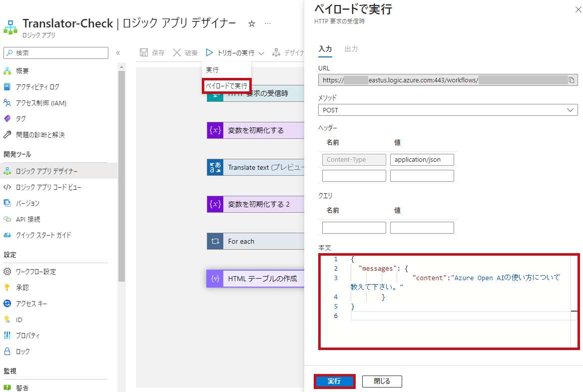The image size is (583, 392).
Task: Click the 変数を初期化する variable icon
Action: [x=215, y=130]
